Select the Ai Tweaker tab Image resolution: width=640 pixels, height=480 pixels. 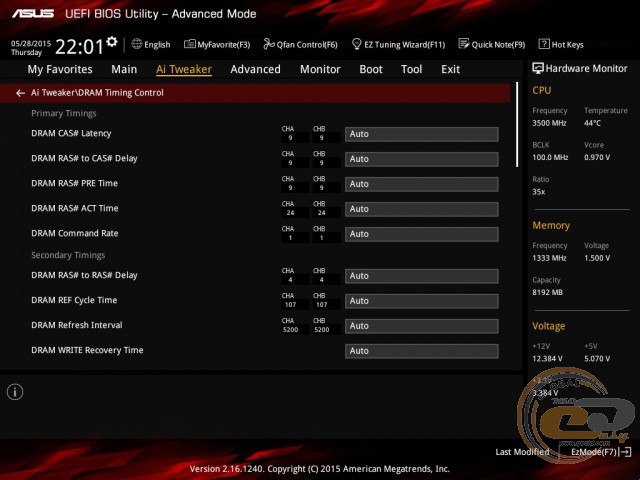click(184, 69)
